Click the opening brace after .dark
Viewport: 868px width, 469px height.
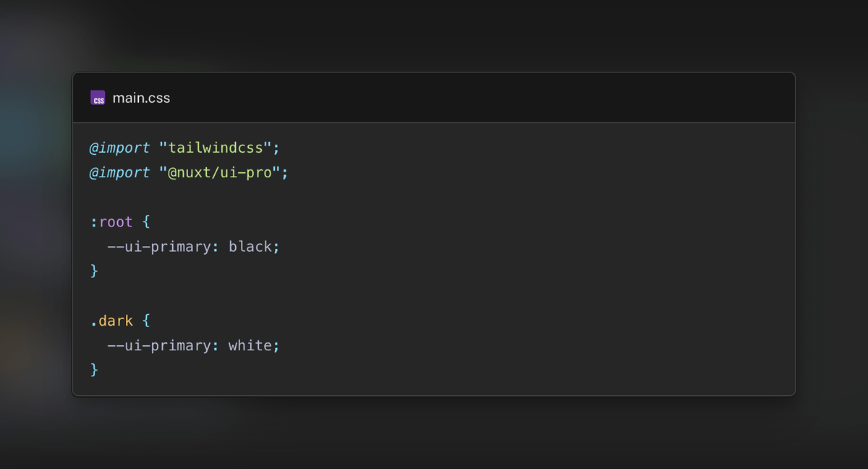tap(146, 321)
